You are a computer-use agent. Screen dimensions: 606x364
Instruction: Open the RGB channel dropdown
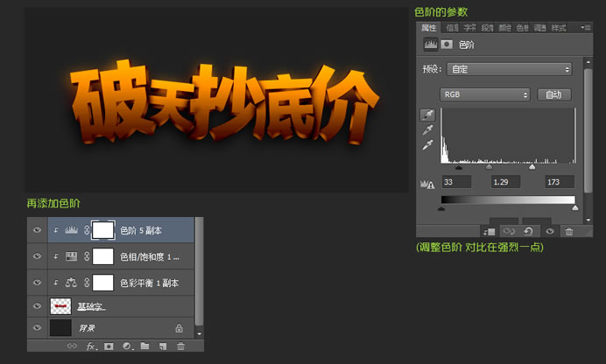point(484,94)
